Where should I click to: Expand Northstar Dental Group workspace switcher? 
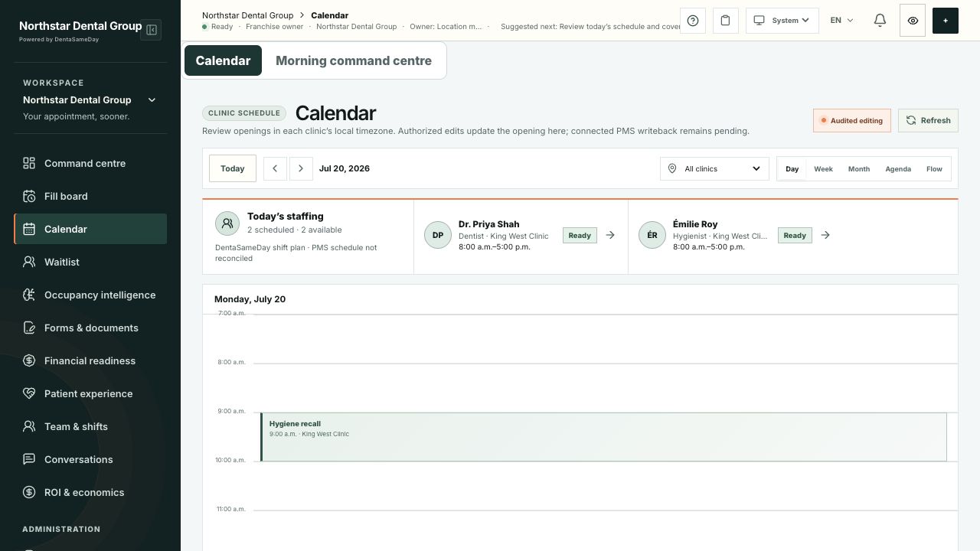[90, 100]
